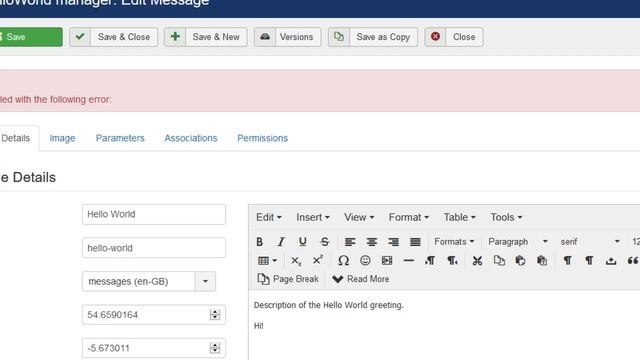
Task: Underline the selected editor text
Action: [x=302, y=242]
